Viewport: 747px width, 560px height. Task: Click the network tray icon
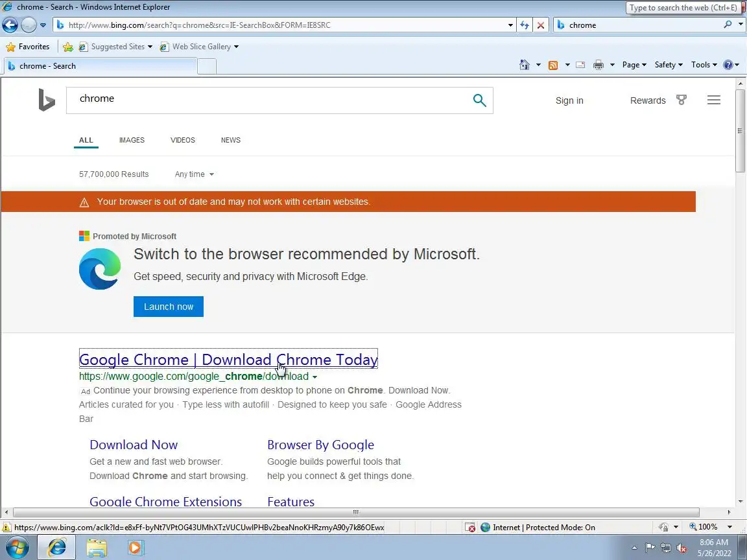pos(666,548)
